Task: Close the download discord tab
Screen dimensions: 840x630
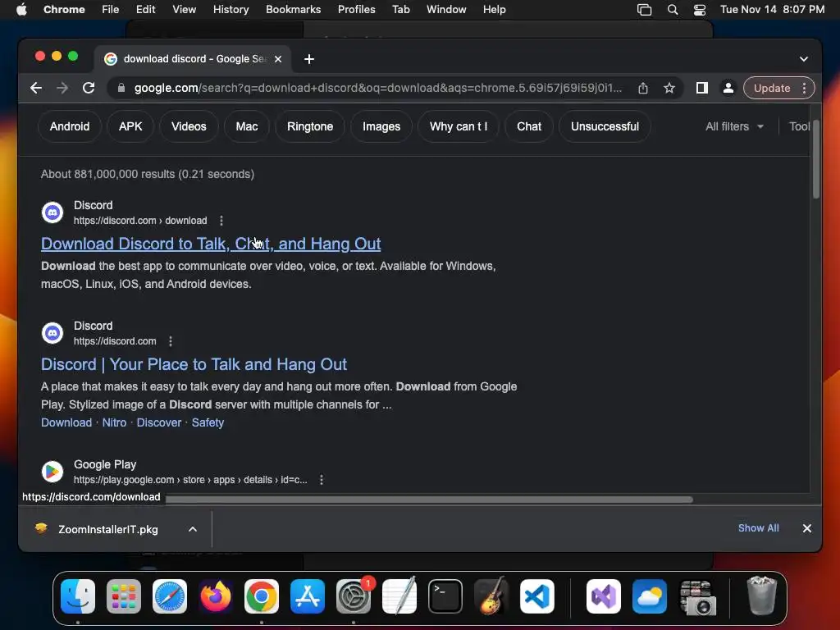Action: [x=278, y=59]
